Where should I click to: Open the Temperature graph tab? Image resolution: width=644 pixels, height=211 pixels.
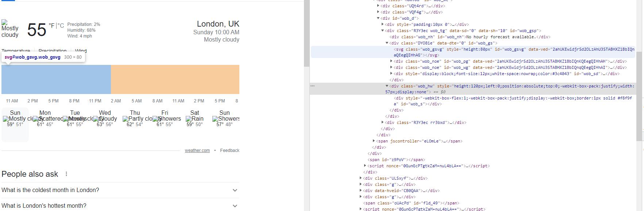(x=16, y=51)
